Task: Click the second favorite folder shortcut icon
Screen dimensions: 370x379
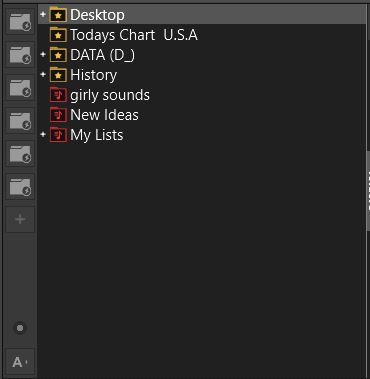Action: pos(20,55)
